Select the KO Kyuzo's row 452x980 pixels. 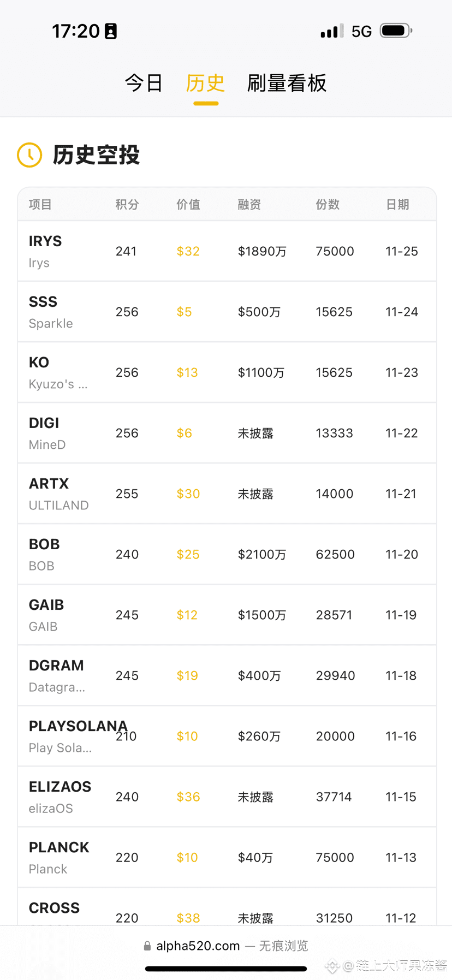tap(227, 372)
